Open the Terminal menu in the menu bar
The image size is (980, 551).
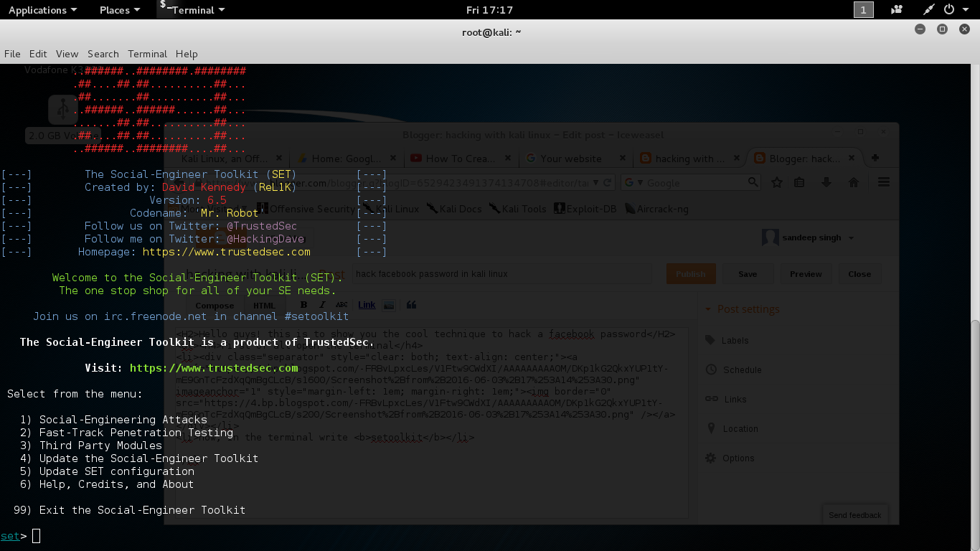point(147,54)
